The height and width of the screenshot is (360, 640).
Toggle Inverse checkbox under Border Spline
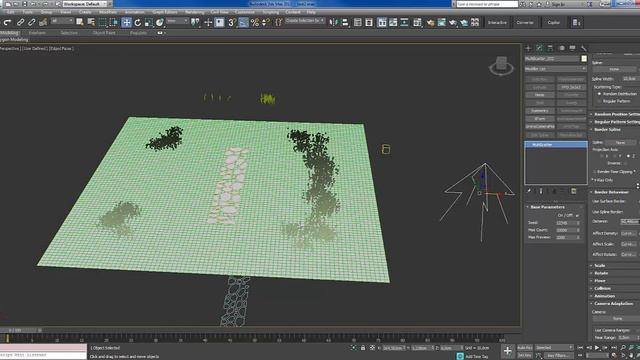[x=625, y=163]
